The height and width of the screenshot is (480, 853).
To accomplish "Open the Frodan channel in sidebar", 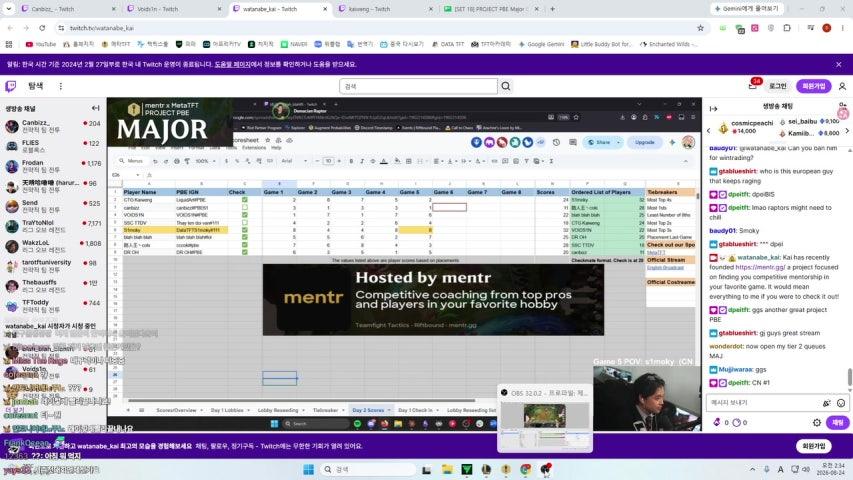I will pos(53,167).
